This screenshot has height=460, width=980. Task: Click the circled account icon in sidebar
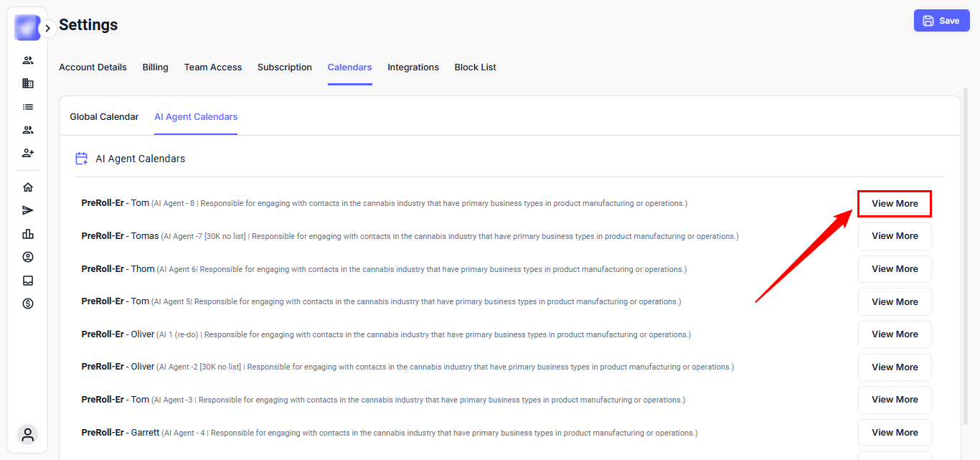28,257
